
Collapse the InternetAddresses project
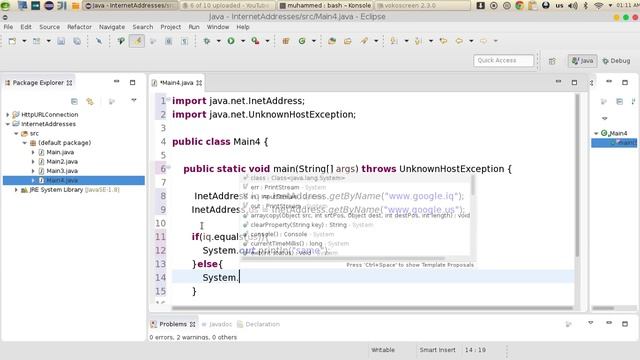pyautogui.click(x=7, y=124)
